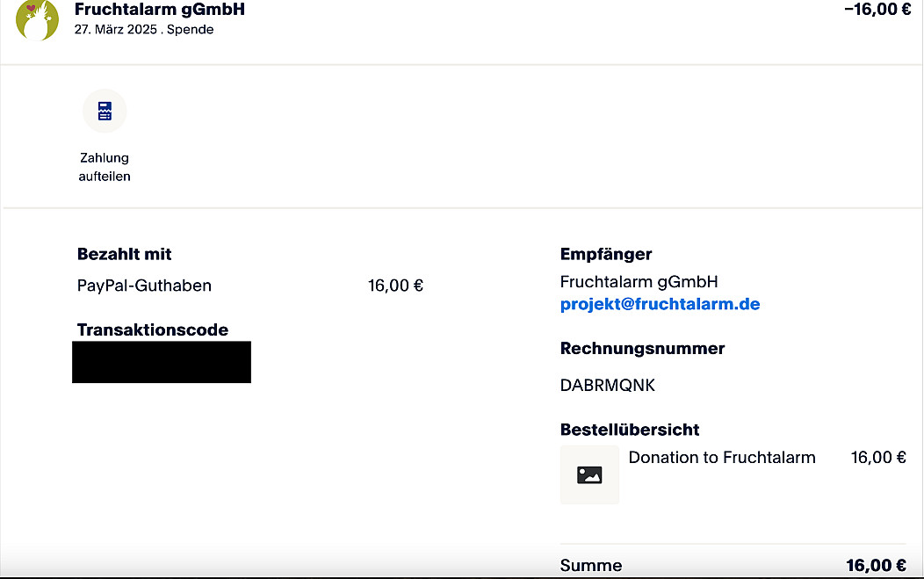This screenshot has width=924, height=579.
Task: Click the "27. März 2025 . Spende" date line
Action: [x=144, y=29]
